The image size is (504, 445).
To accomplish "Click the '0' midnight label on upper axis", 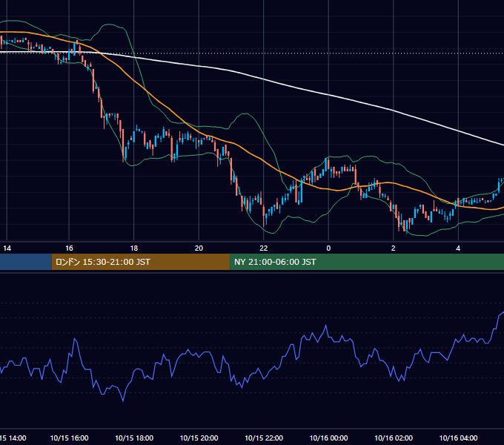I will (328, 248).
